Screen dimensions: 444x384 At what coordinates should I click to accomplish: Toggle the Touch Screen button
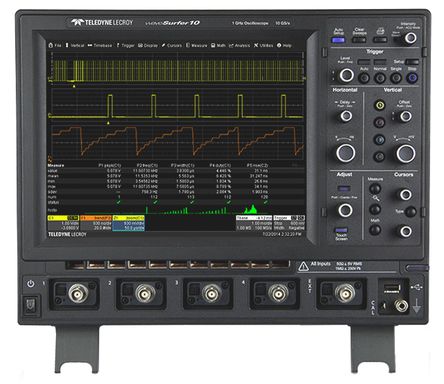[x=341, y=230]
